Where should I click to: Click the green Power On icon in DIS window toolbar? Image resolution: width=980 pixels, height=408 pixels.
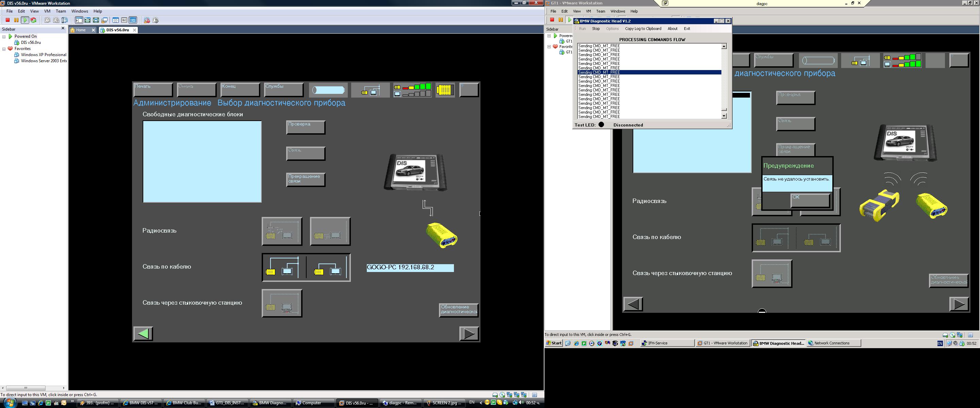[25, 20]
